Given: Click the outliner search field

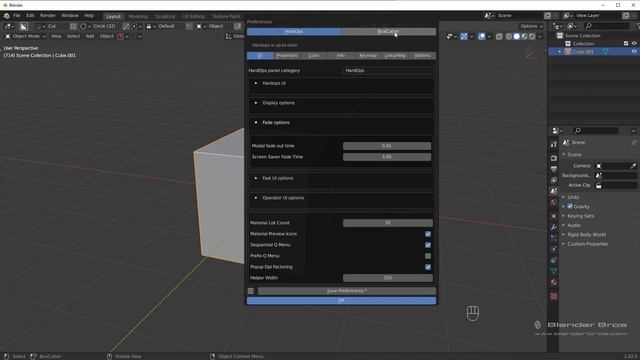Looking at the screenshot, I should [x=607, y=26].
